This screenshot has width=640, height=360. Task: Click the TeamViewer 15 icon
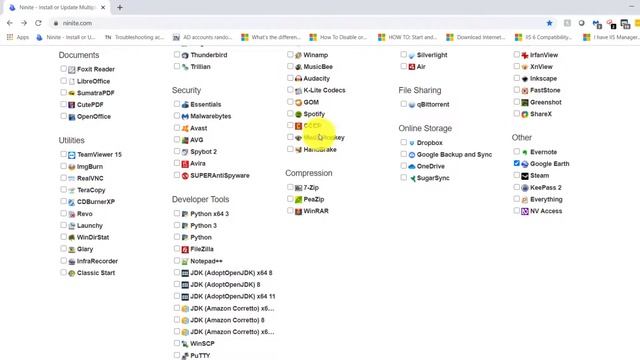coord(72,155)
